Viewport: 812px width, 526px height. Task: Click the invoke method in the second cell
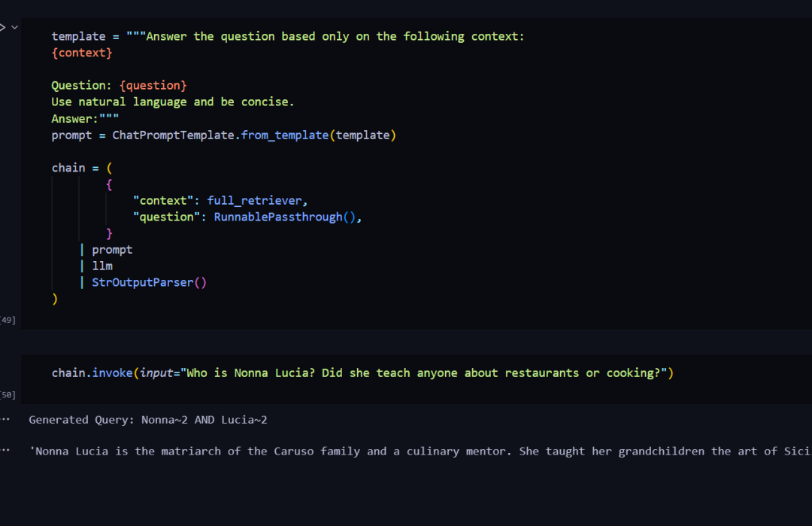pos(112,373)
